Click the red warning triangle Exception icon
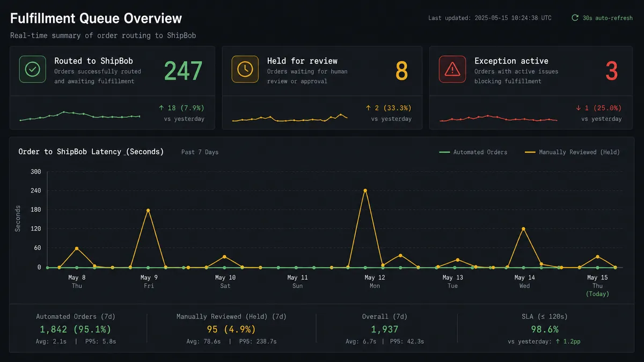644x362 pixels. [x=452, y=69]
